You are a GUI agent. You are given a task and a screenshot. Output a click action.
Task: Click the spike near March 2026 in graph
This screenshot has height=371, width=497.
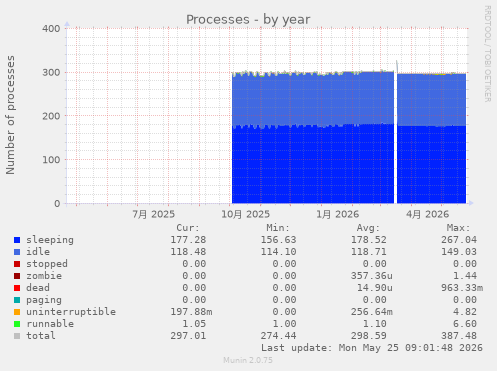(396, 66)
